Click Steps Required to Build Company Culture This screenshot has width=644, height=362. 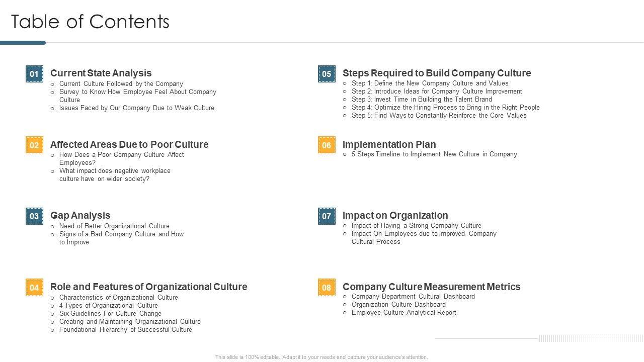436,73
